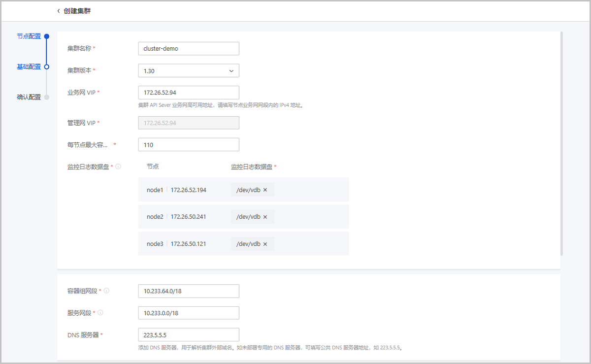Click the 集群名称 field with cluster-demo
591x364 pixels.
pyautogui.click(x=189, y=49)
